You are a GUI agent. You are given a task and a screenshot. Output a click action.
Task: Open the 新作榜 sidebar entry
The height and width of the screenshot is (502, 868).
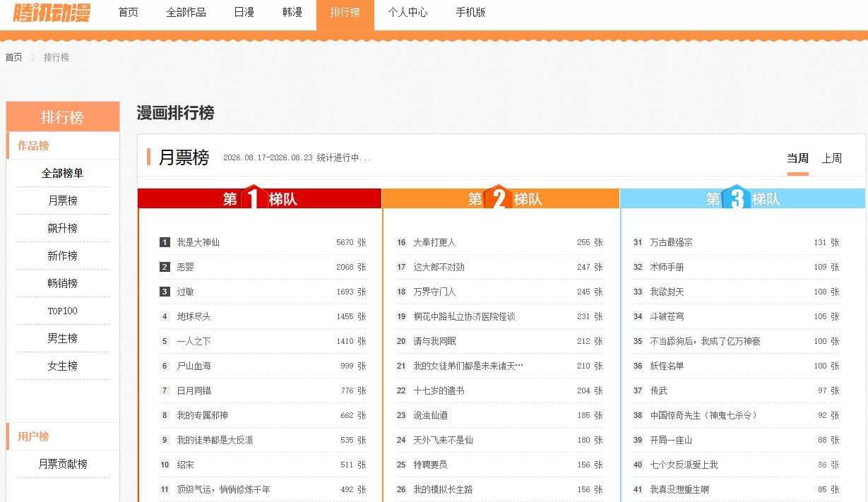[x=63, y=256]
